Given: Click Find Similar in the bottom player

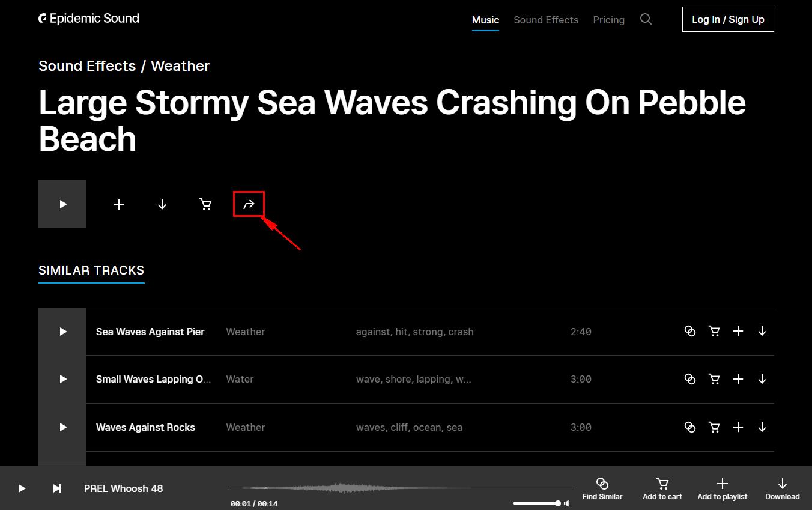Looking at the screenshot, I should 602,488.
